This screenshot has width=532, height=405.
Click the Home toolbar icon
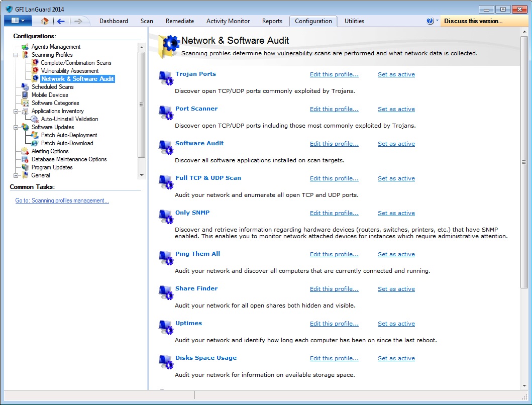pos(45,21)
